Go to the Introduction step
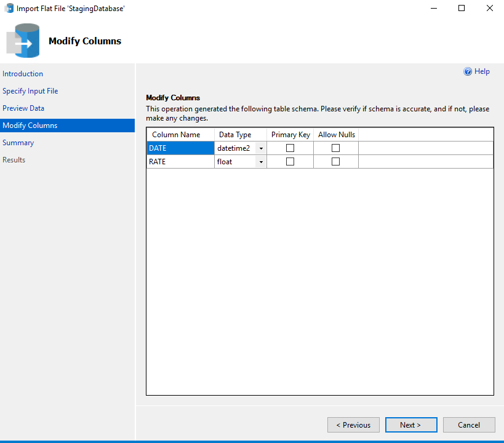Screen dimensions: 504x443 tap(23, 74)
